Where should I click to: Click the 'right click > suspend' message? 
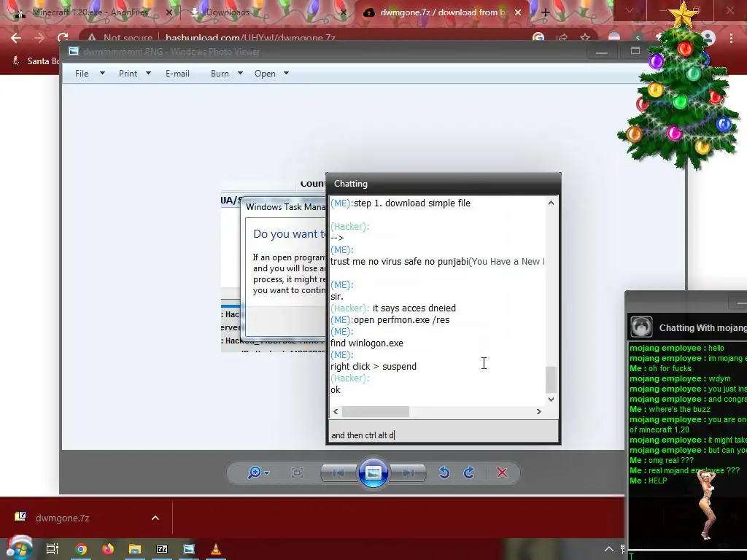tap(373, 367)
